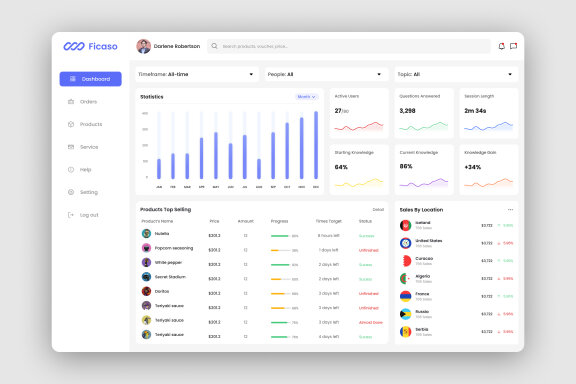The height and width of the screenshot is (384, 576).
Task: Open the Current Knowledge card
Action: 424,169
